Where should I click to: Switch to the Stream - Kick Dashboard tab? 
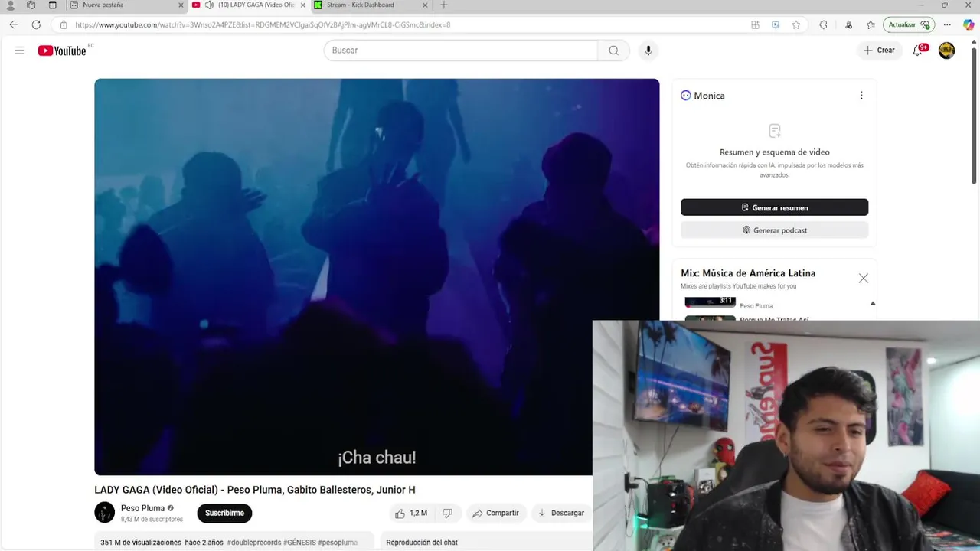pyautogui.click(x=371, y=5)
